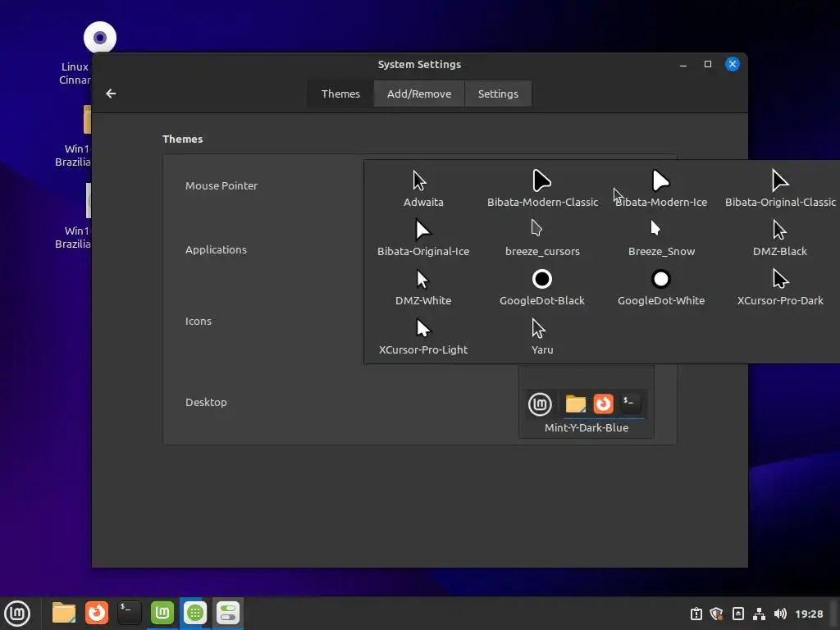
Task: Switch to the Themes tab
Action: (340, 94)
